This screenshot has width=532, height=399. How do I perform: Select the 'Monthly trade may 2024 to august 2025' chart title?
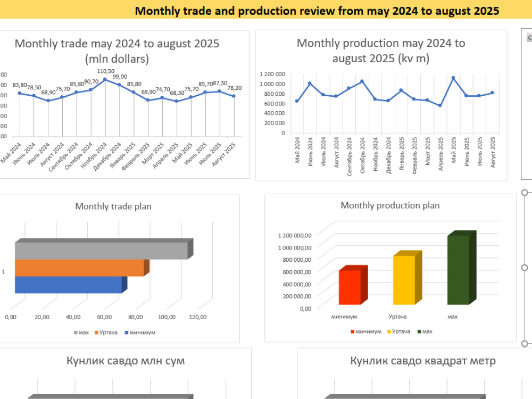(117, 51)
